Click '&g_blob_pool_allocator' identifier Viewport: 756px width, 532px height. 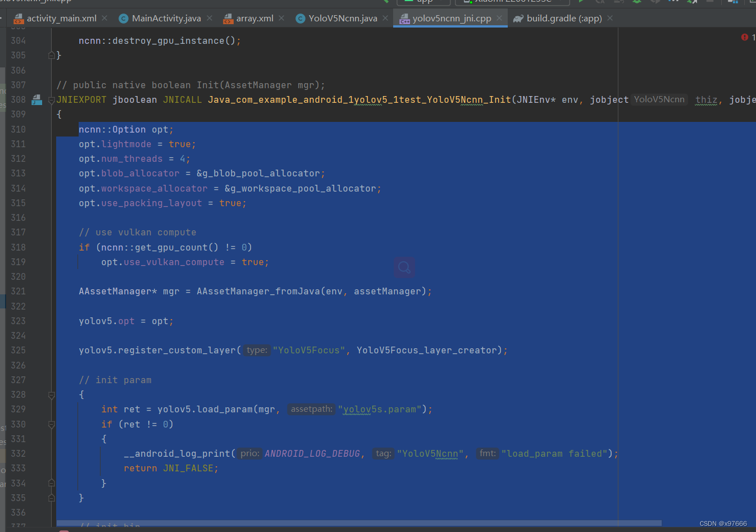[258, 174]
